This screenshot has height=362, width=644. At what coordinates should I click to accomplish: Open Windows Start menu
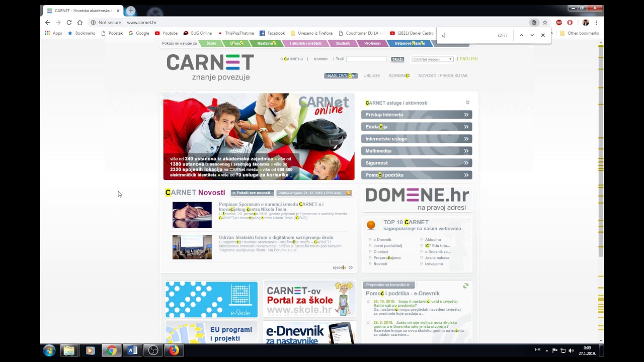pos(49,350)
